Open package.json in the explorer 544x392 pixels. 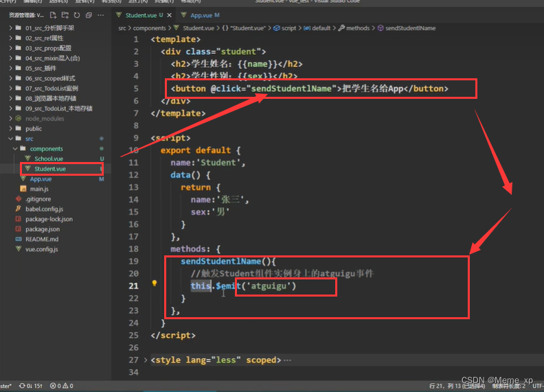tap(43, 229)
